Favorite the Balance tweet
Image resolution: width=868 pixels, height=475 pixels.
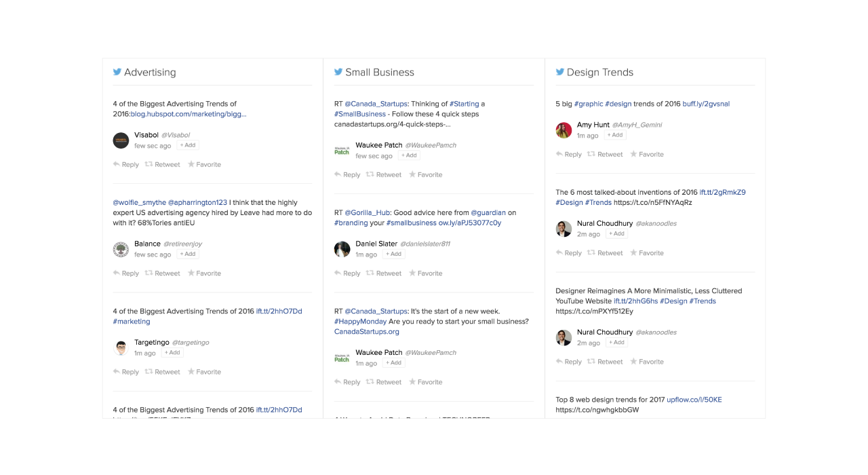[x=204, y=273]
